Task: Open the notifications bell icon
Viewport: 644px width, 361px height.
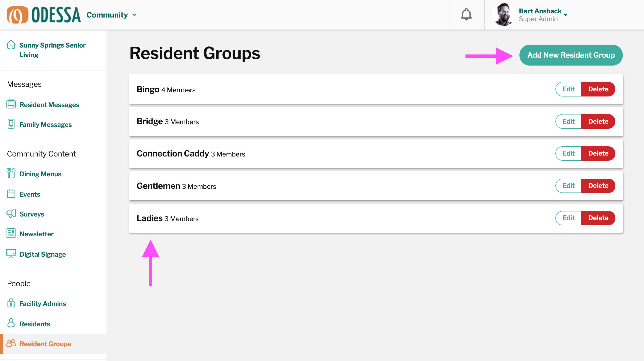Action: [466, 15]
